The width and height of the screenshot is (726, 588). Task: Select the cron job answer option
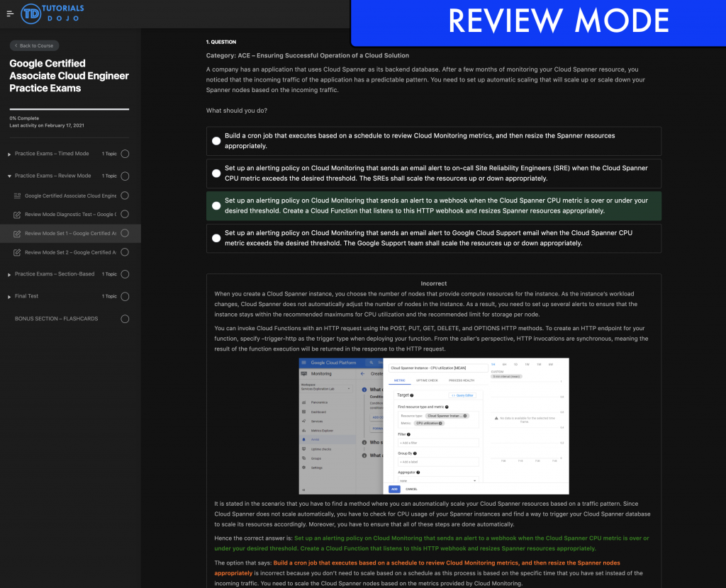[216, 141]
